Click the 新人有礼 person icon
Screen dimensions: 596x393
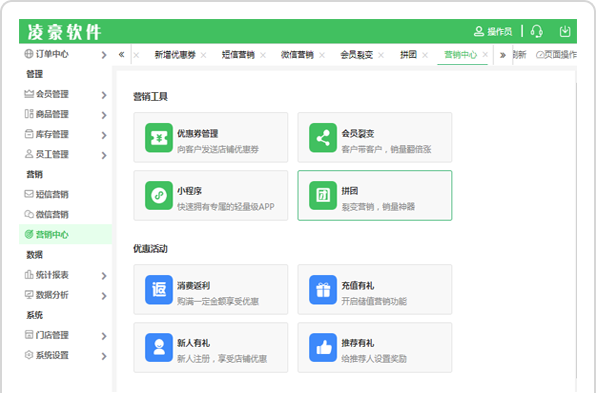click(x=159, y=347)
